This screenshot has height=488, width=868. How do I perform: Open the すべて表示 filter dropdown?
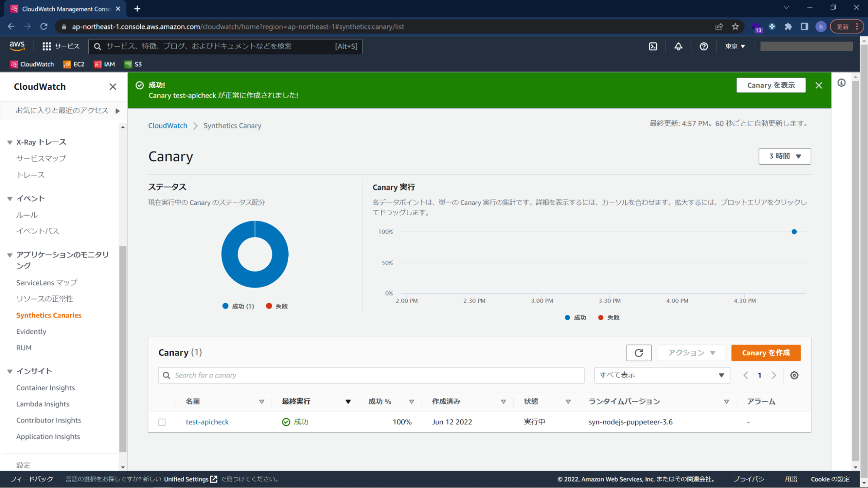(662, 376)
